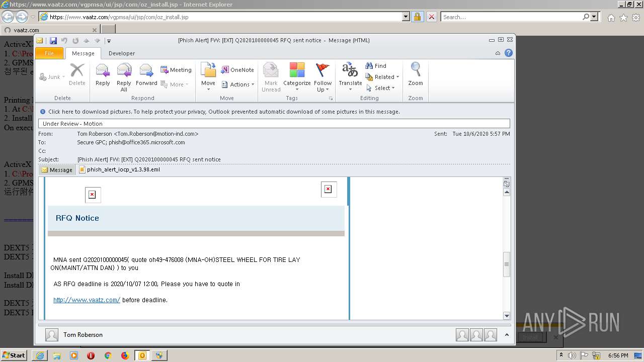This screenshot has width=644, height=362.
Task: Open the IE address bar history dropdown
Action: 406,17
